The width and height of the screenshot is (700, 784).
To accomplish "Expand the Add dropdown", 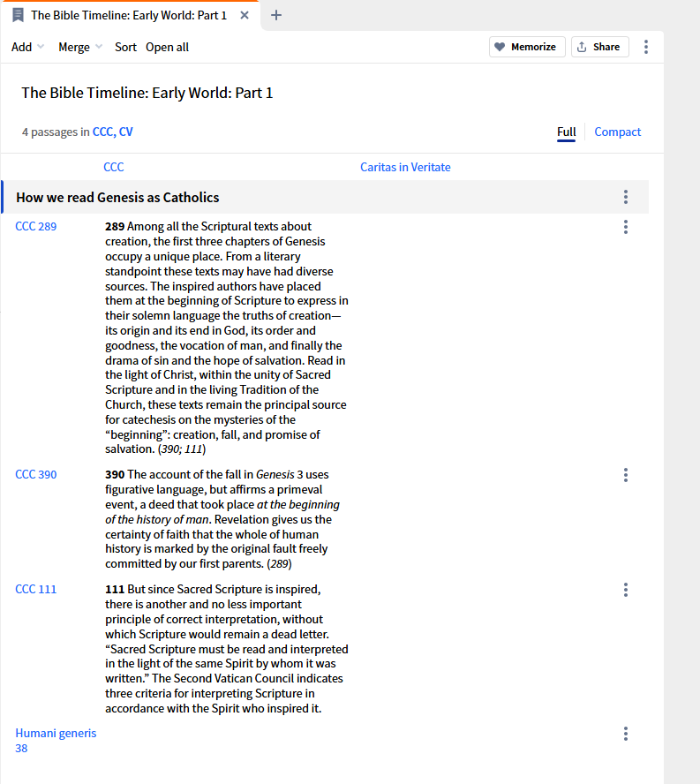I will [28, 47].
